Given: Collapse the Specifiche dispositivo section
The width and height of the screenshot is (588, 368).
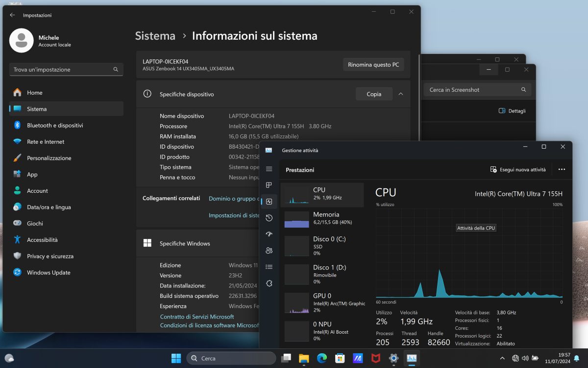Looking at the screenshot, I should (x=401, y=94).
